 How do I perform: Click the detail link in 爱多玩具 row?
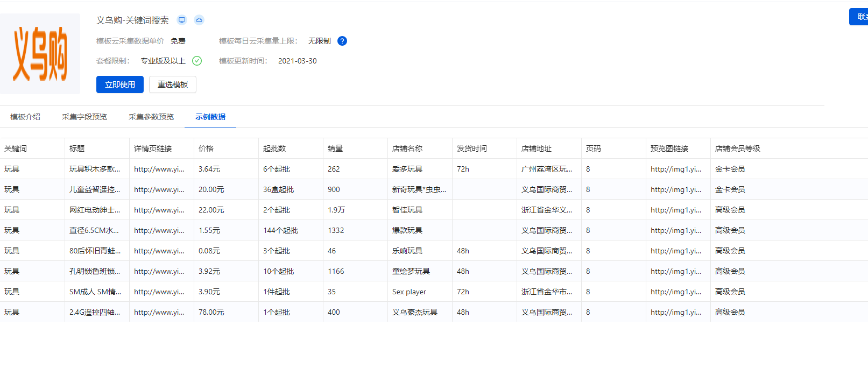point(159,169)
